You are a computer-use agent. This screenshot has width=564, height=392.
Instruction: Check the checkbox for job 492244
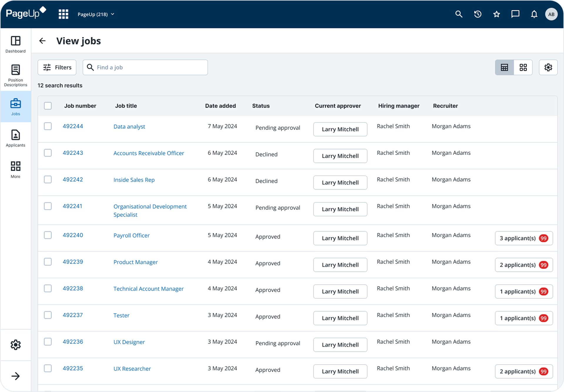coord(48,126)
